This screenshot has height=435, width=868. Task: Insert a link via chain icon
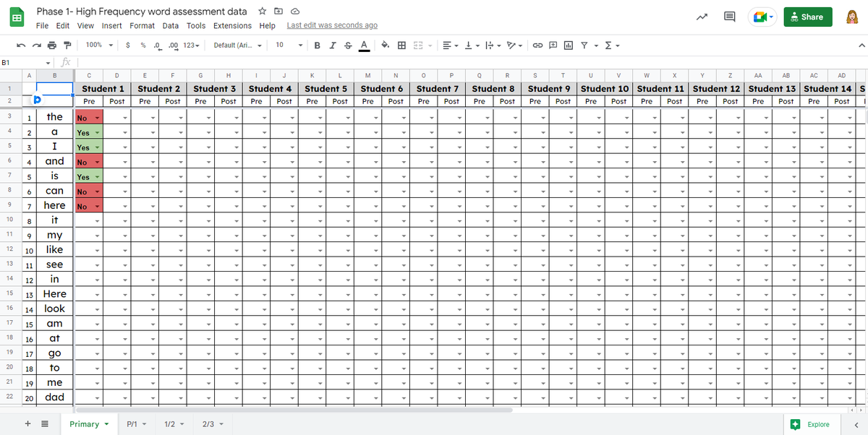coord(537,45)
